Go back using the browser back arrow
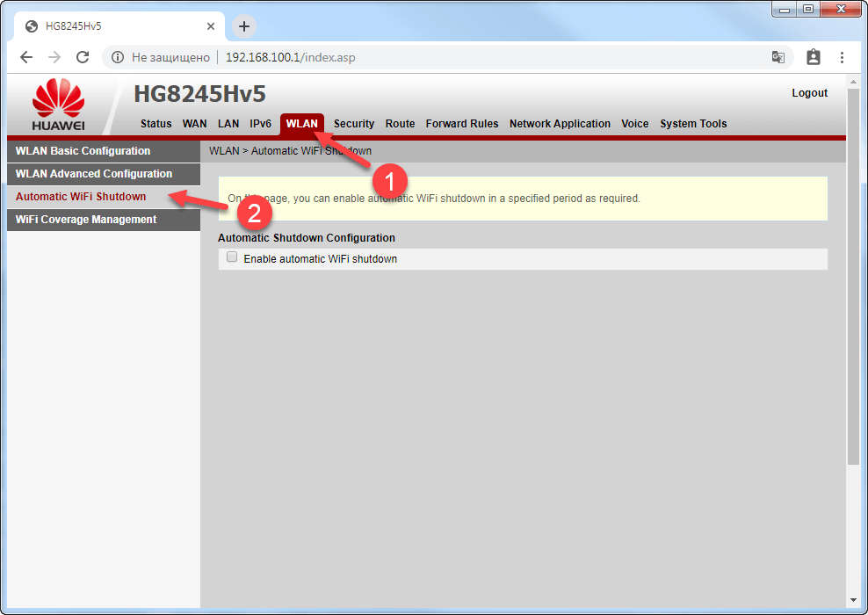868x615 pixels. pos(25,56)
